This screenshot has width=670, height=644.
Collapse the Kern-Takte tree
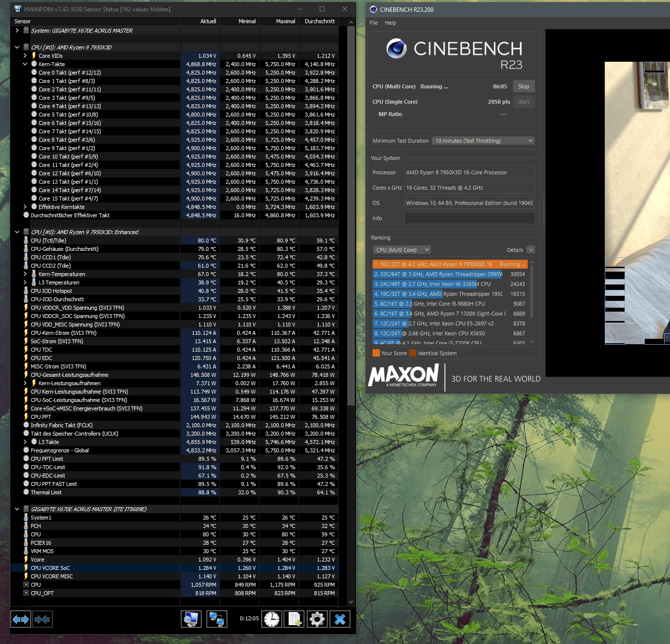(25, 64)
